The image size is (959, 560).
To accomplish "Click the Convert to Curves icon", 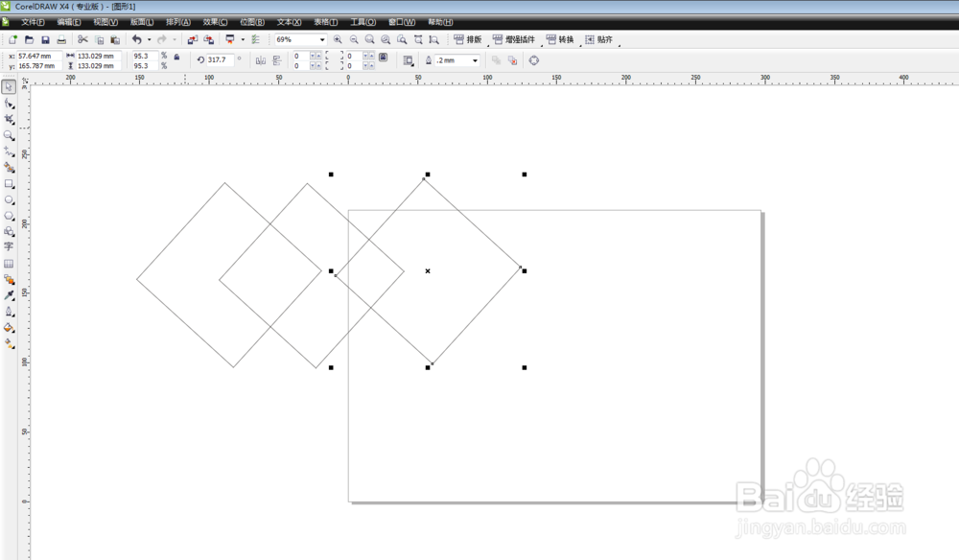I will pos(534,60).
